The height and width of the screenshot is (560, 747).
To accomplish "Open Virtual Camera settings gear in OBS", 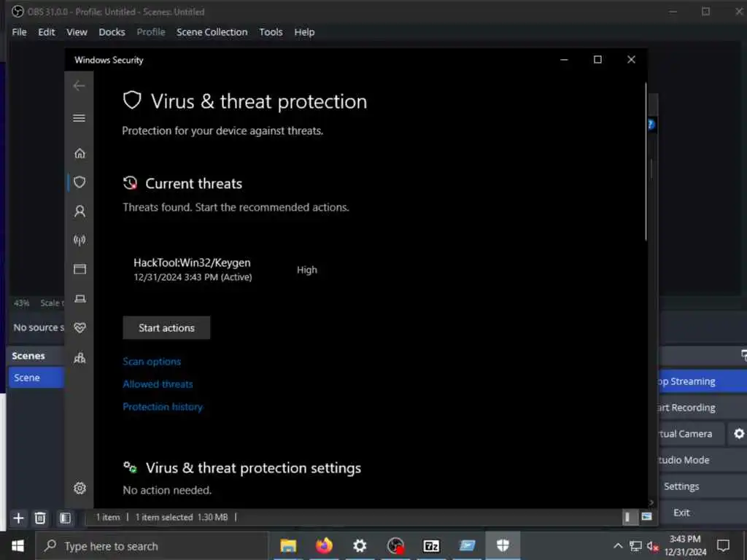I will point(738,434).
